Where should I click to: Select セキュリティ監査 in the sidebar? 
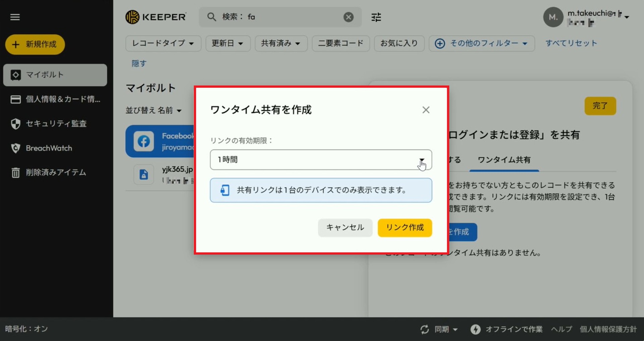pos(56,124)
